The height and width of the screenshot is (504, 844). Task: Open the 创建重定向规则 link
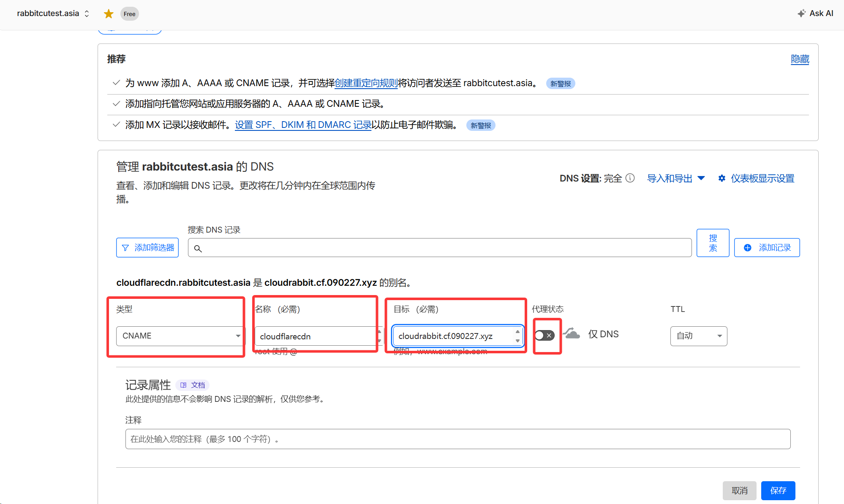tap(366, 83)
